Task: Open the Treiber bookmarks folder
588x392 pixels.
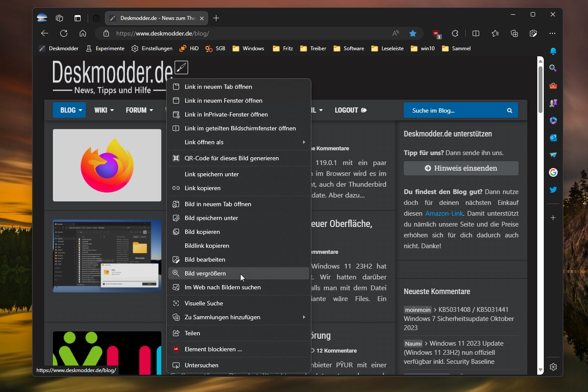Action: (x=313, y=49)
